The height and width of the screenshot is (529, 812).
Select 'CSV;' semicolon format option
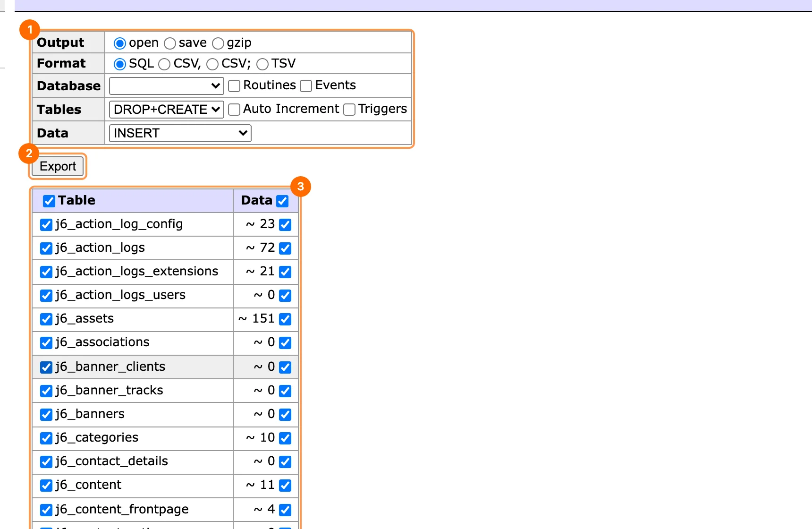pyautogui.click(x=212, y=64)
